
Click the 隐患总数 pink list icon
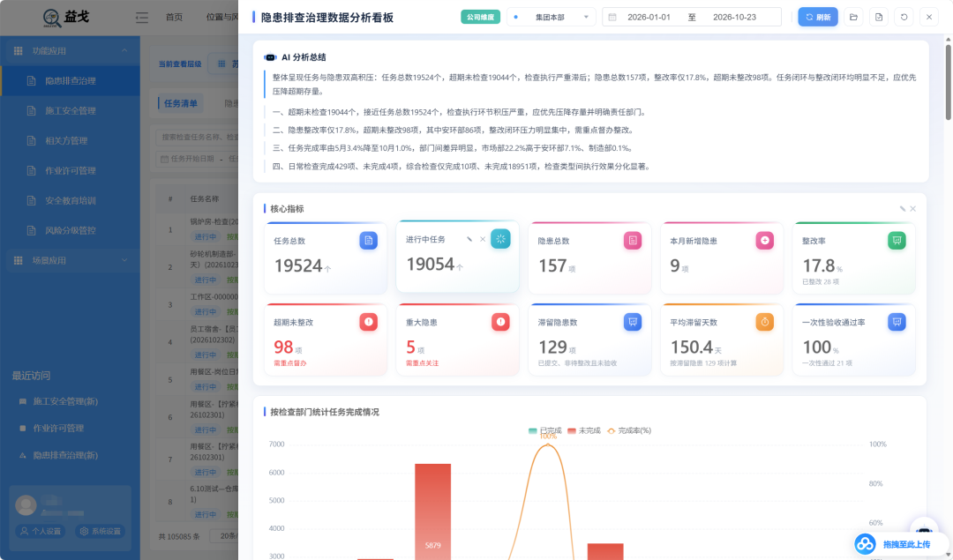click(x=633, y=241)
